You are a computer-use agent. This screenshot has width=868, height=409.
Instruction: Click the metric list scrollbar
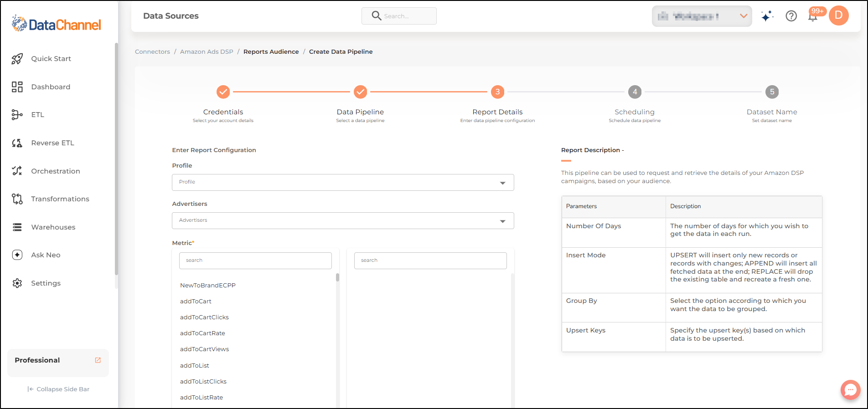point(337,277)
